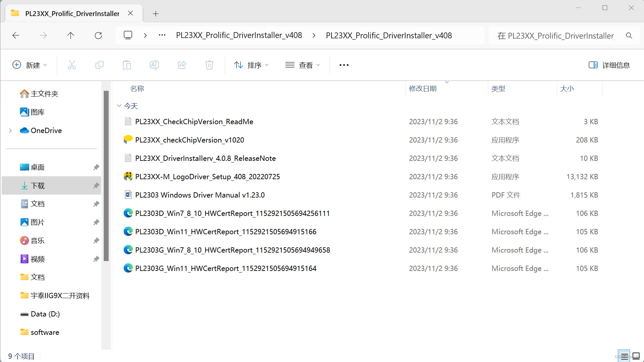The width and height of the screenshot is (644, 362).
Task: Click the Paste clipboard icon
Action: point(127,65)
